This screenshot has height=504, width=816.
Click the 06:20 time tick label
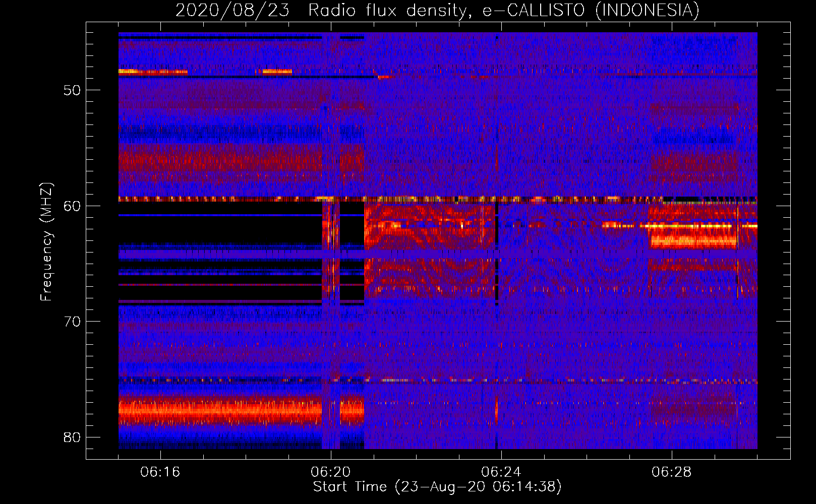(x=331, y=472)
